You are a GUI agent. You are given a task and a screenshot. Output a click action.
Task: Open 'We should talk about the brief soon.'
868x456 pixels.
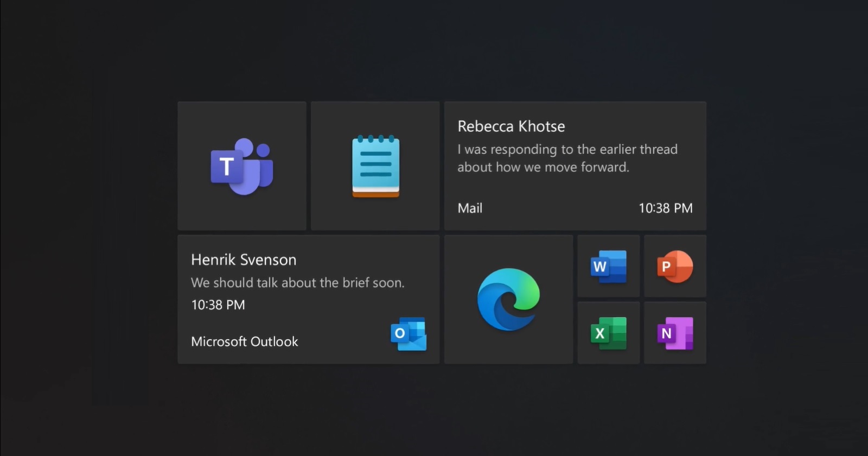pos(298,283)
